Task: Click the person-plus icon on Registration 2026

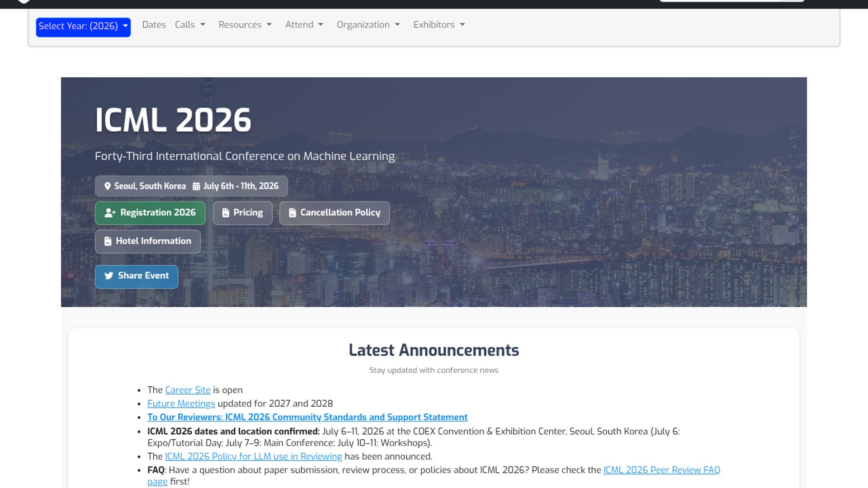Action: point(110,212)
